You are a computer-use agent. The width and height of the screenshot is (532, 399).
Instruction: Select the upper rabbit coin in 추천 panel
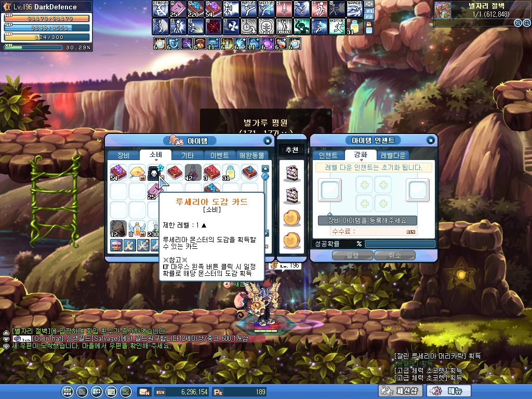[292, 218]
